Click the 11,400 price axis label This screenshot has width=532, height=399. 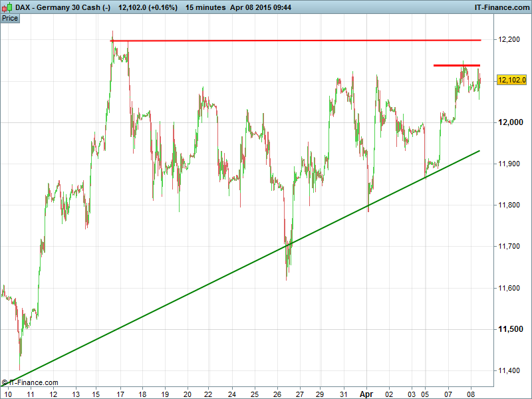tap(511, 371)
